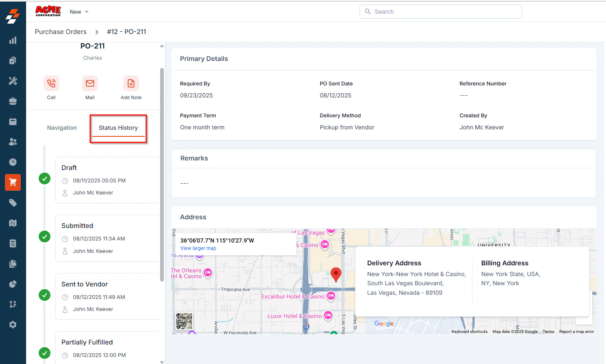Click the Draft status green checkmark
The height and width of the screenshot is (364, 606).
click(x=44, y=179)
